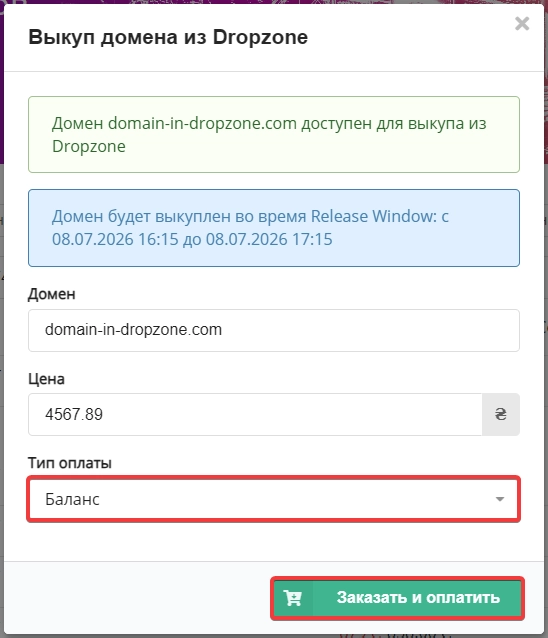The height and width of the screenshot is (638, 548).
Task: Focus the domain-in-dropzone.com domain field
Action: click(274, 330)
